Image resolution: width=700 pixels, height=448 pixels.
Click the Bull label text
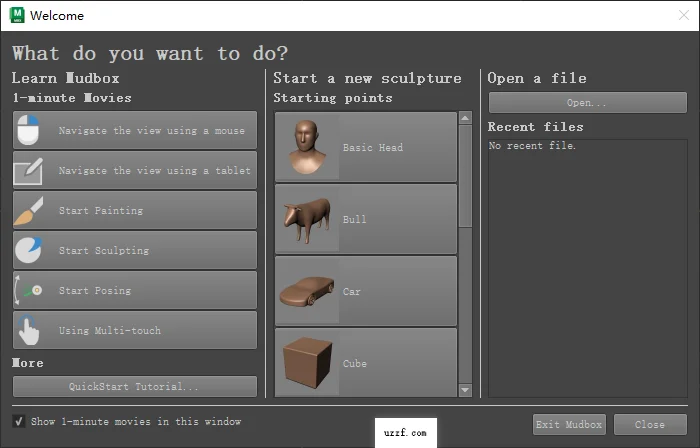point(354,219)
